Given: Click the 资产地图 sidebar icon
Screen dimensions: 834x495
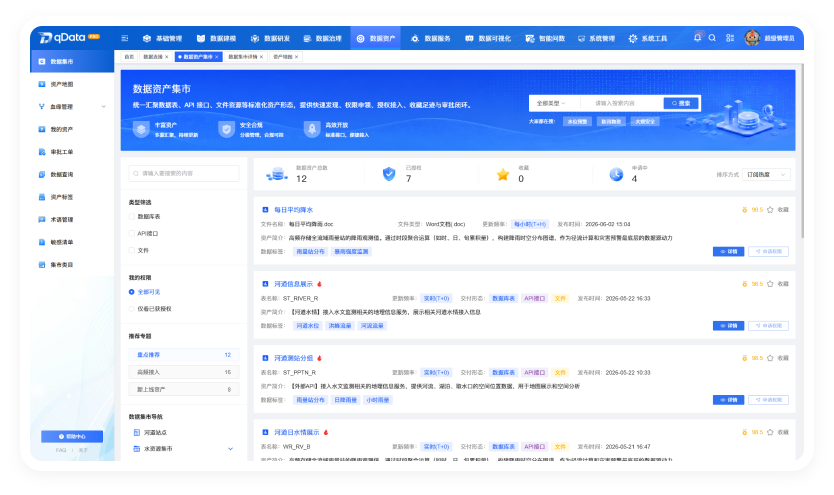Looking at the screenshot, I should tap(41, 84).
